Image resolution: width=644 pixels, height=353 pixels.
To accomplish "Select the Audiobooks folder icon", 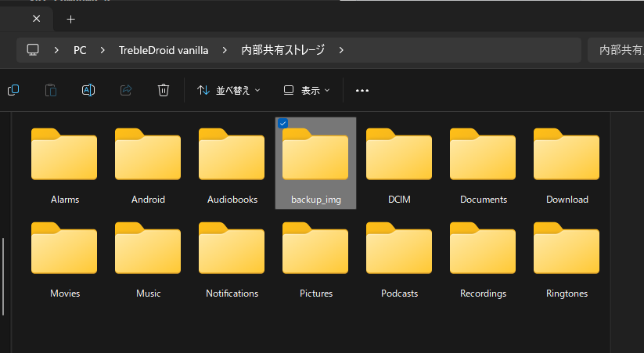I will click(232, 154).
